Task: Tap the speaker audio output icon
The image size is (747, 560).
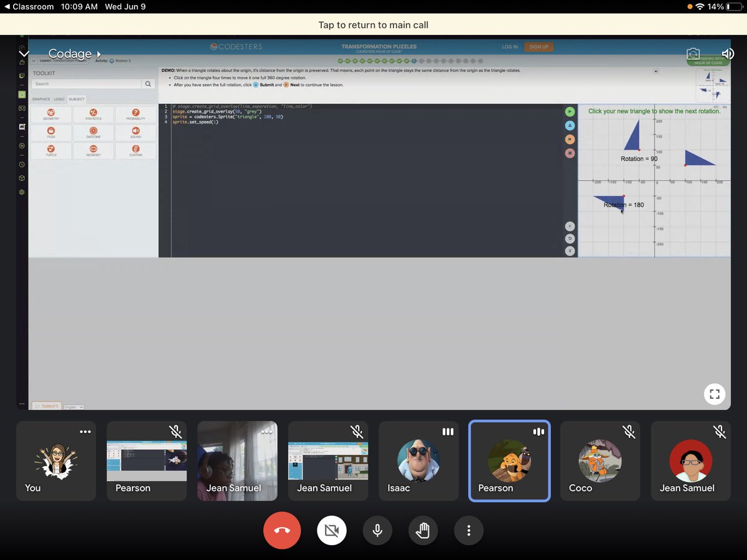Action: (x=726, y=55)
